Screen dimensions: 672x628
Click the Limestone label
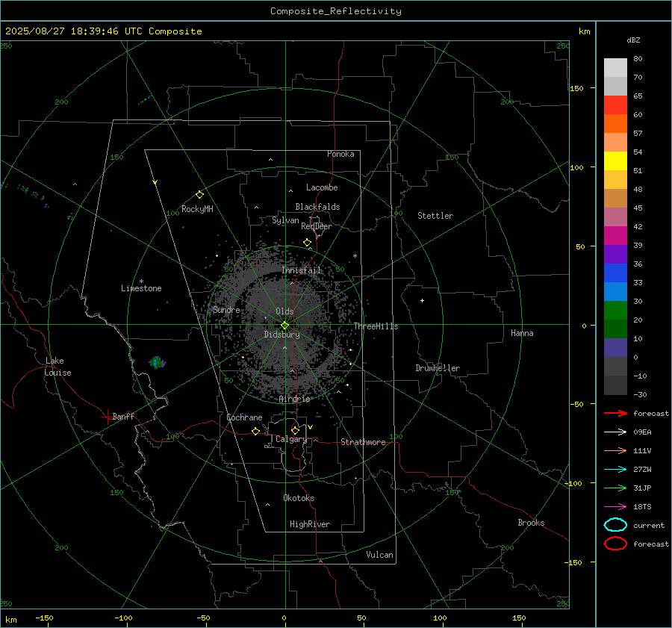click(x=141, y=288)
